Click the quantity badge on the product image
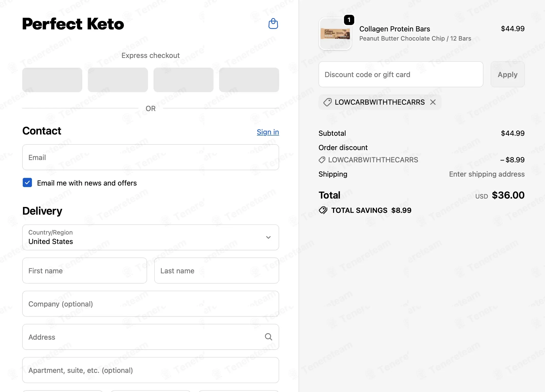 (349, 20)
